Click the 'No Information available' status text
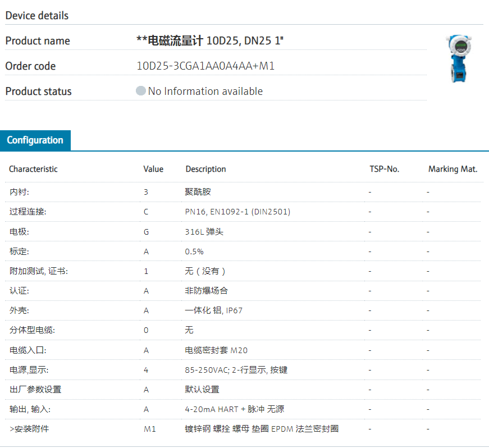The width and height of the screenshot is (489, 448). (205, 91)
